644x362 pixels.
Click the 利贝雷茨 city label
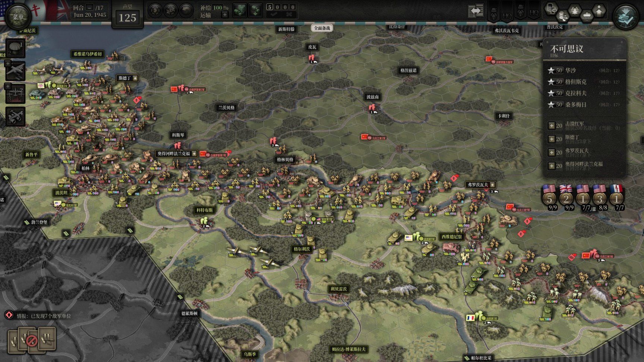(x=339, y=289)
